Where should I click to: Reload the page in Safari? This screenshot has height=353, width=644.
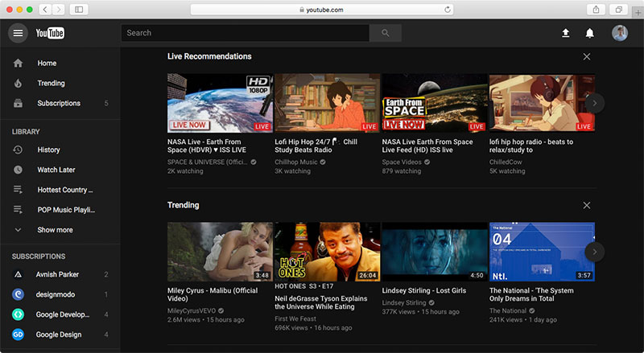[448, 10]
